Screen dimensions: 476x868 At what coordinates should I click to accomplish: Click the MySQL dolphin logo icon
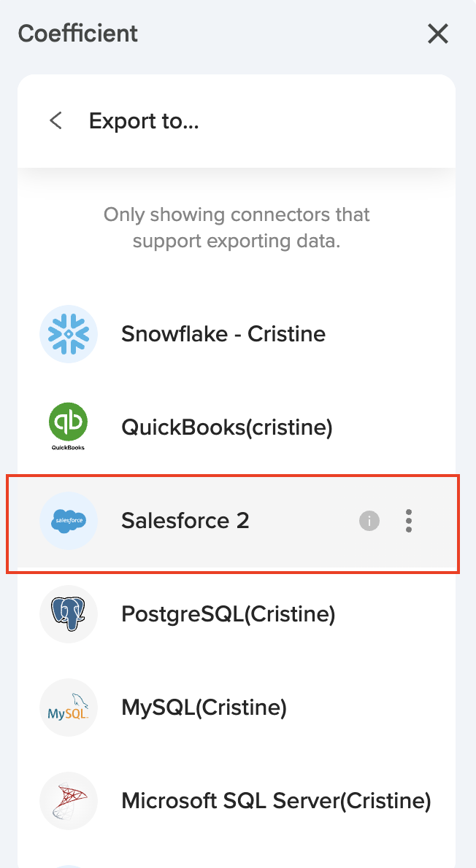(68, 708)
